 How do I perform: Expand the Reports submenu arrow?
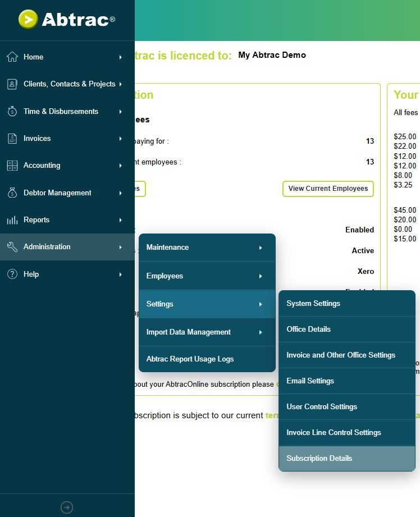tap(120, 220)
